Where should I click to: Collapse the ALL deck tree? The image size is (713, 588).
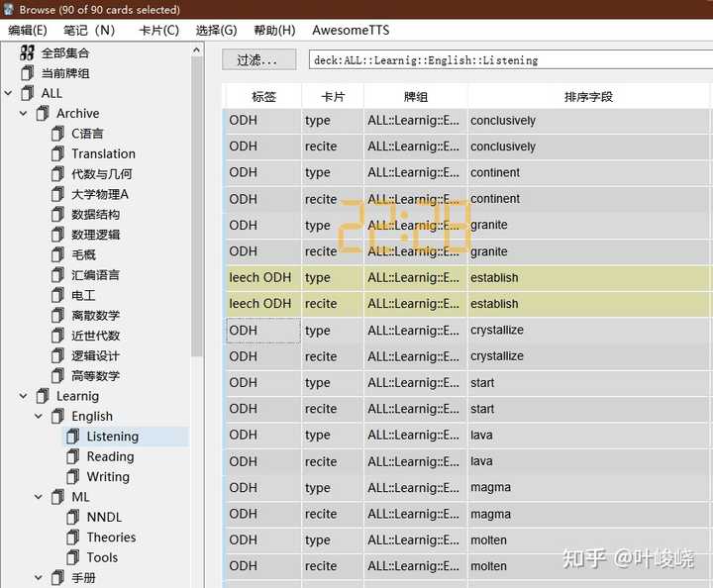click(8, 93)
